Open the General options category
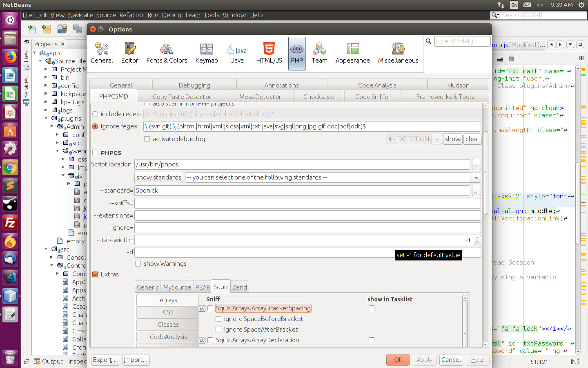 point(102,54)
